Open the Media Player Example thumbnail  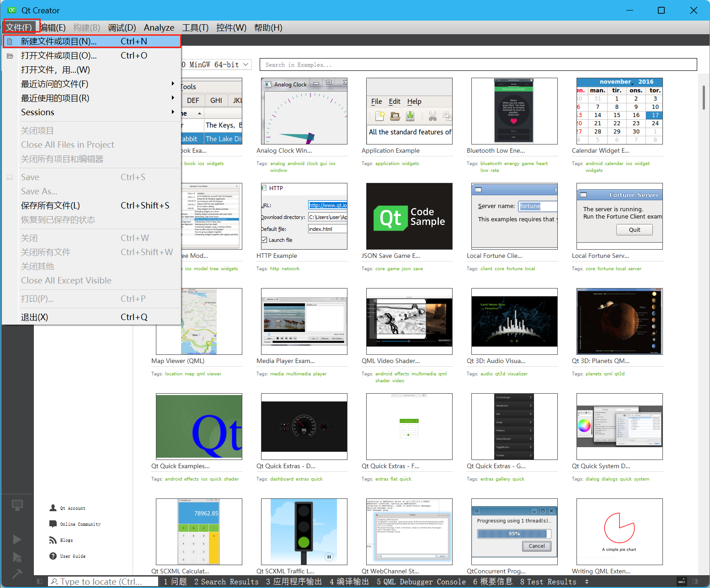click(x=304, y=321)
